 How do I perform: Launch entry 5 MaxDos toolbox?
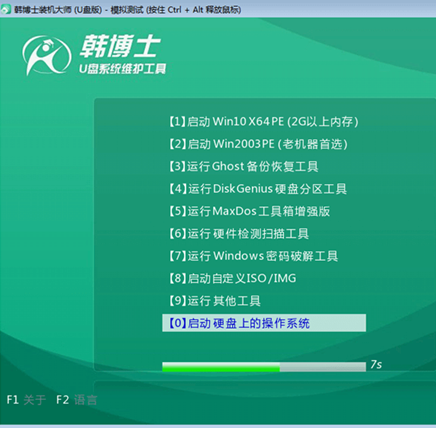point(249,211)
